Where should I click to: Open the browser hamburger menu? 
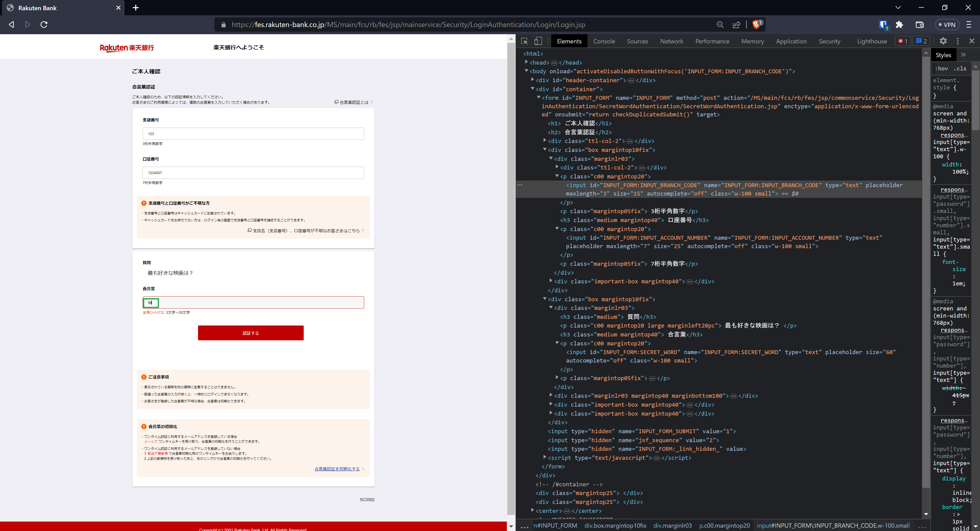pyautogui.click(x=969, y=25)
